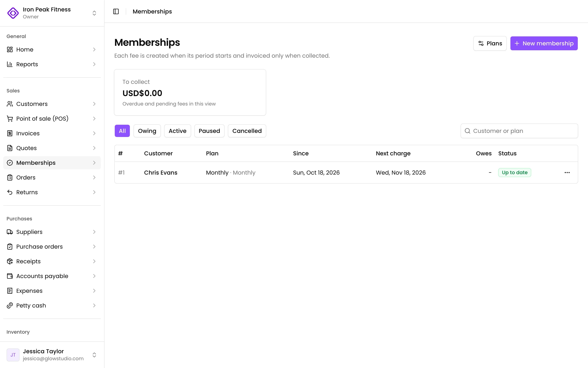
Task: Click the Returns arrow icon
Action: pyautogui.click(x=10, y=192)
